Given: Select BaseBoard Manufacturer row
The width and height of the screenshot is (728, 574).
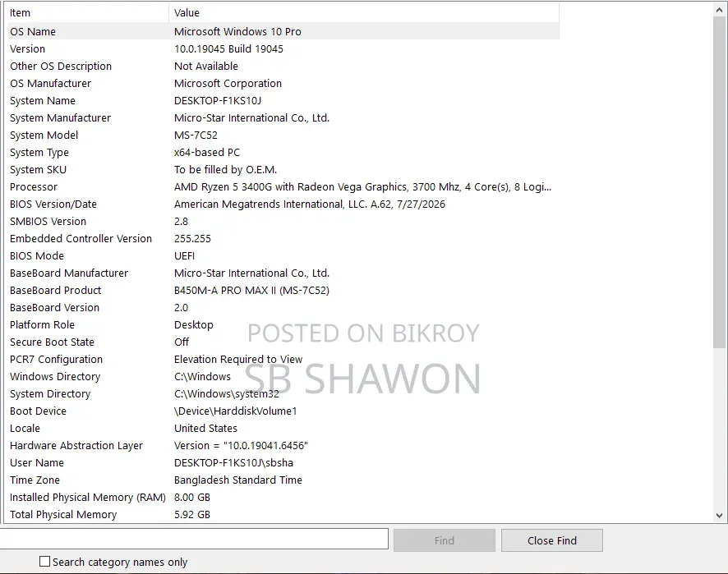Looking at the screenshot, I should (283, 273).
